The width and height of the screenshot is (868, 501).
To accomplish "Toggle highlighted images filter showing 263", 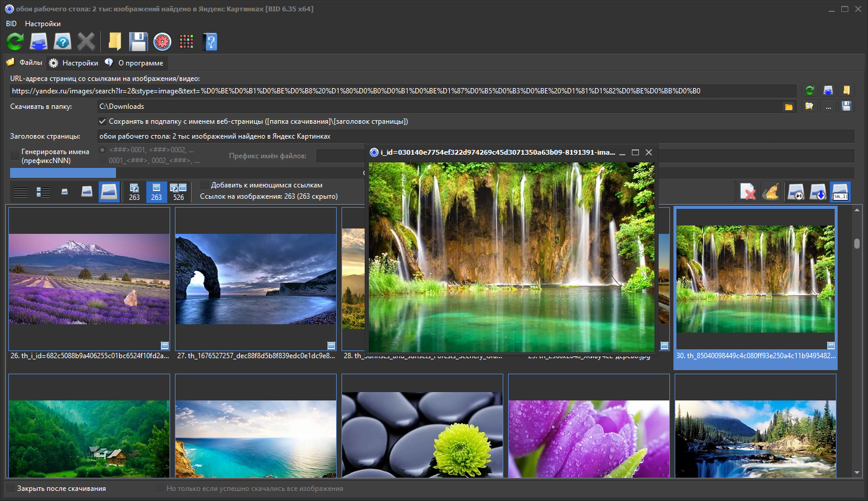I will click(156, 192).
